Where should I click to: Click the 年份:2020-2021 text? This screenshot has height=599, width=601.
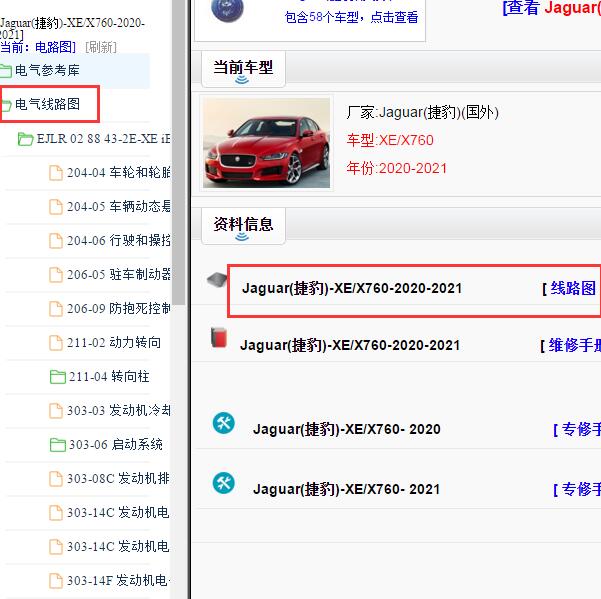coord(397,168)
